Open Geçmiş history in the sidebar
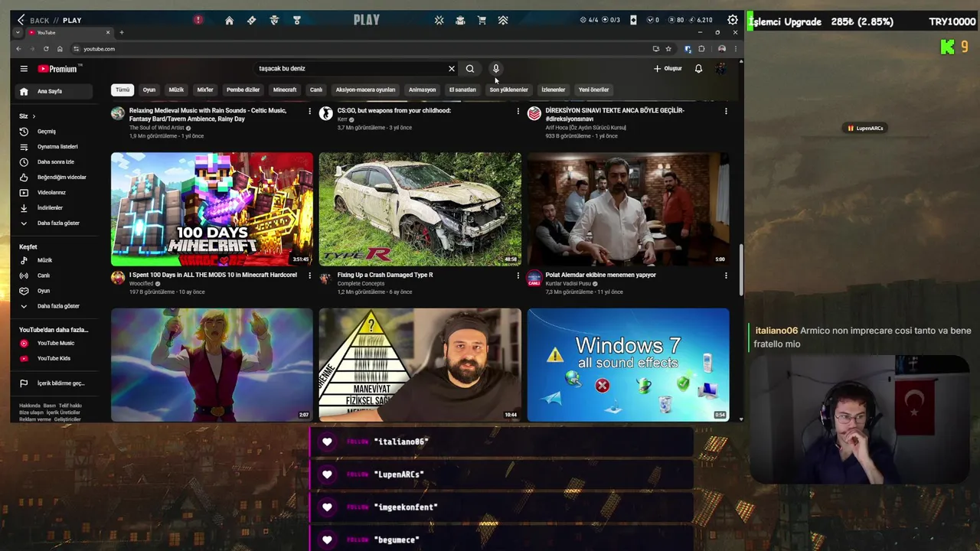 [x=47, y=132]
